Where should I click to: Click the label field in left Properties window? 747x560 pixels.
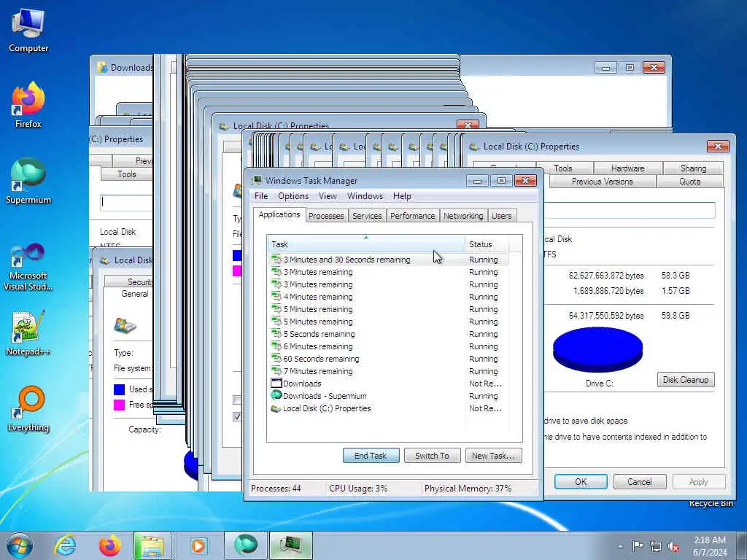(x=126, y=203)
